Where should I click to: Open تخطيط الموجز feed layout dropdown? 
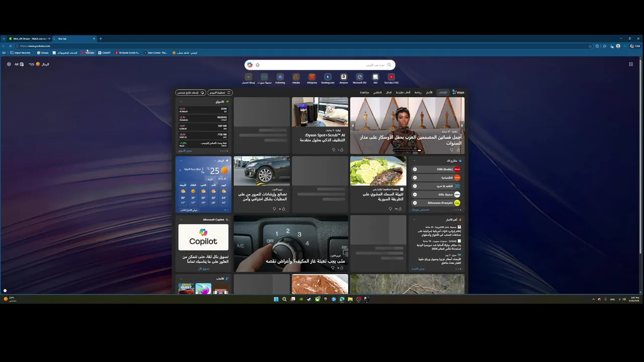click(220, 93)
